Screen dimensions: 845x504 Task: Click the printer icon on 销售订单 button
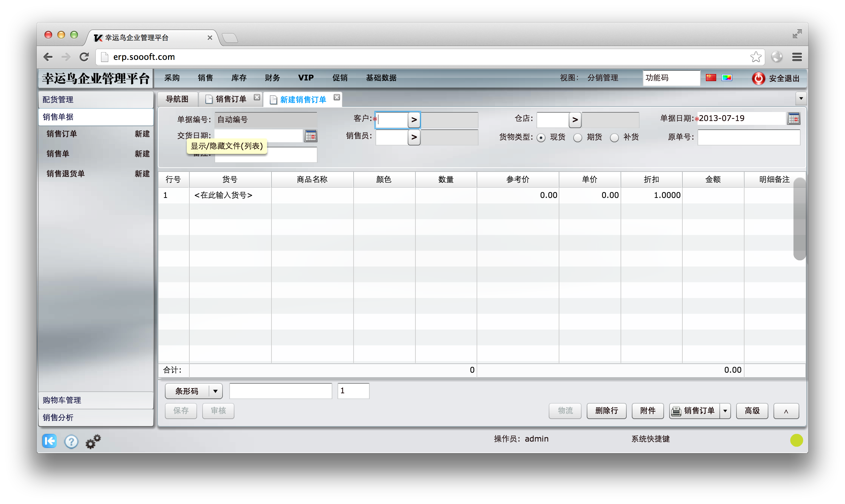click(676, 411)
